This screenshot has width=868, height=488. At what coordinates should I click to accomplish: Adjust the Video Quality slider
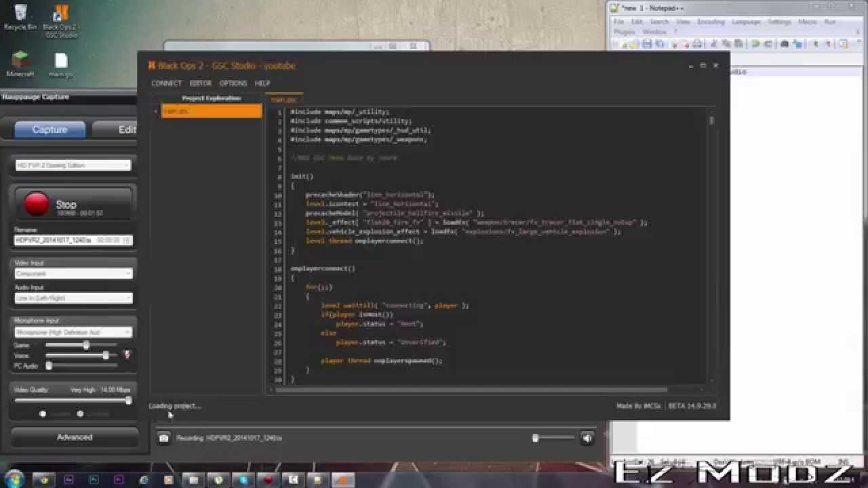click(x=127, y=401)
